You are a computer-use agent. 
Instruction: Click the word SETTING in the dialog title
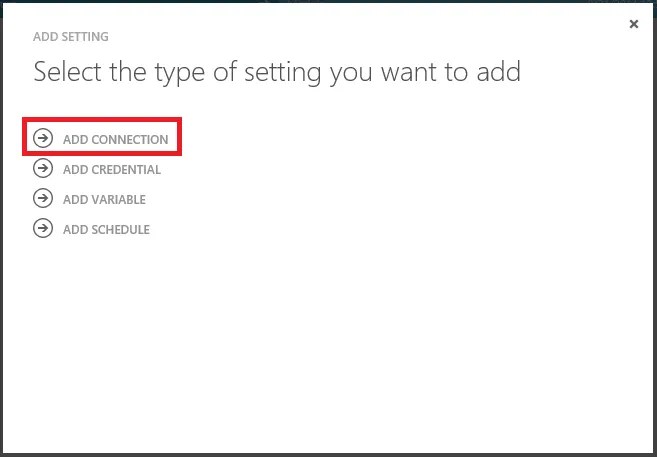pos(85,37)
